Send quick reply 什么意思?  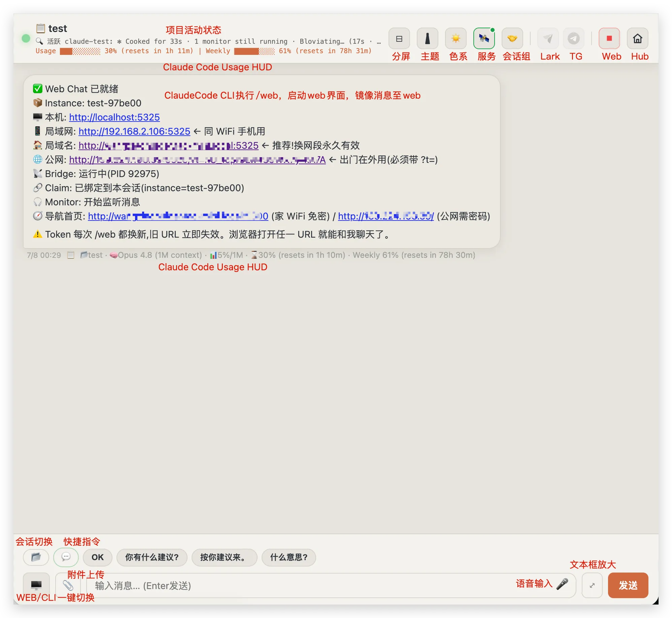[x=289, y=557]
